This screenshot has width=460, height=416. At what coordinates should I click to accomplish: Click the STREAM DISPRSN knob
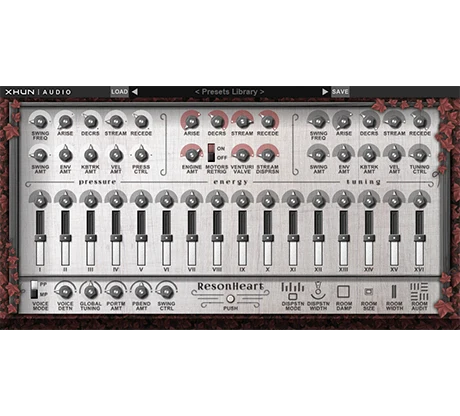pyautogui.click(x=268, y=155)
